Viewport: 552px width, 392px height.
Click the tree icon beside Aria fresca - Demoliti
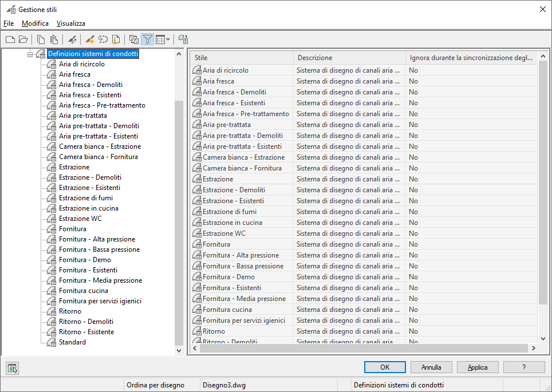[52, 85]
